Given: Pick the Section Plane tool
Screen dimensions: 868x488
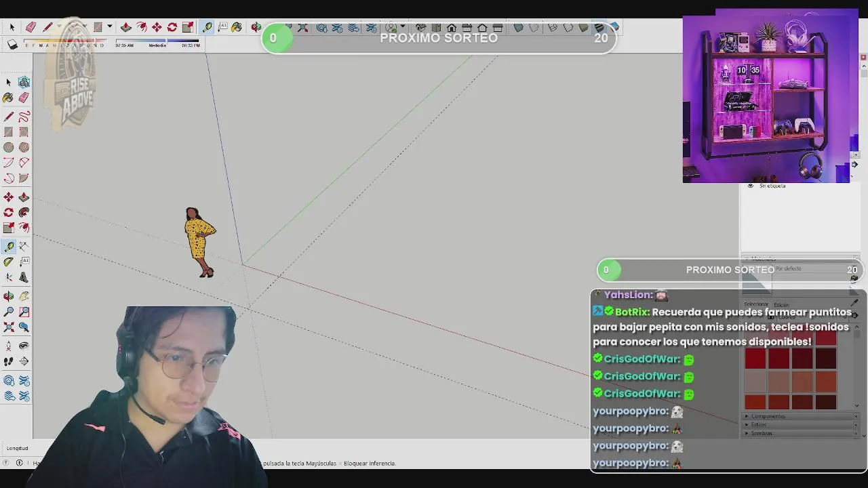Looking at the screenshot, I should pyautogui.click(x=24, y=361).
